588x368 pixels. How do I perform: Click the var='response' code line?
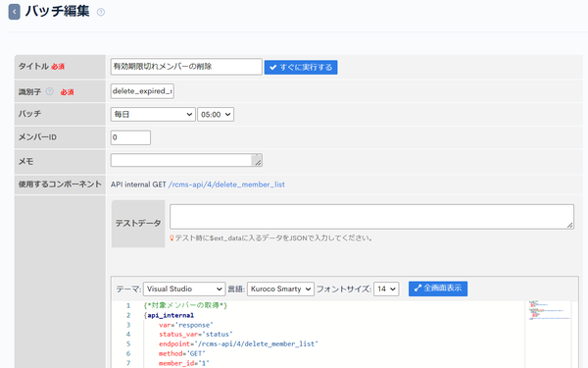(x=186, y=325)
